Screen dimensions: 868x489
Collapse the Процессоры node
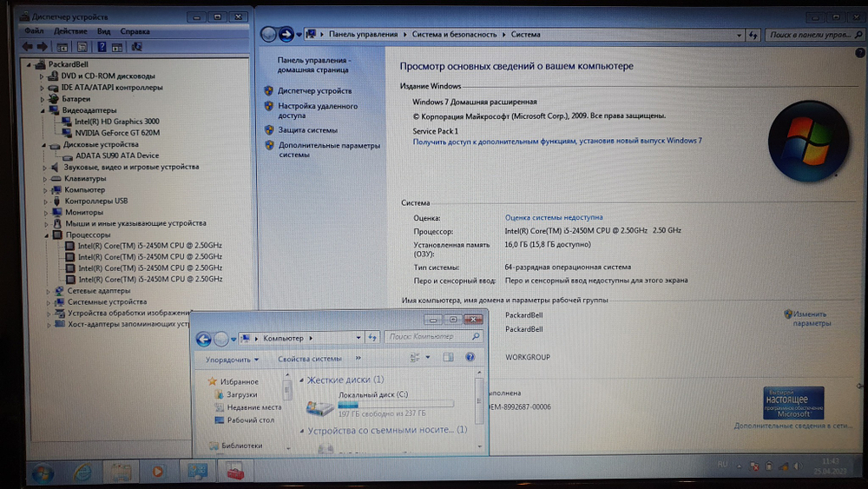tap(47, 235)
